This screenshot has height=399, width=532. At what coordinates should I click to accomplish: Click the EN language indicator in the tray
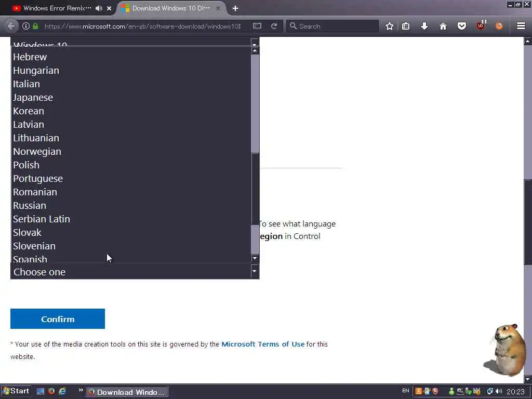coord(405,391)
